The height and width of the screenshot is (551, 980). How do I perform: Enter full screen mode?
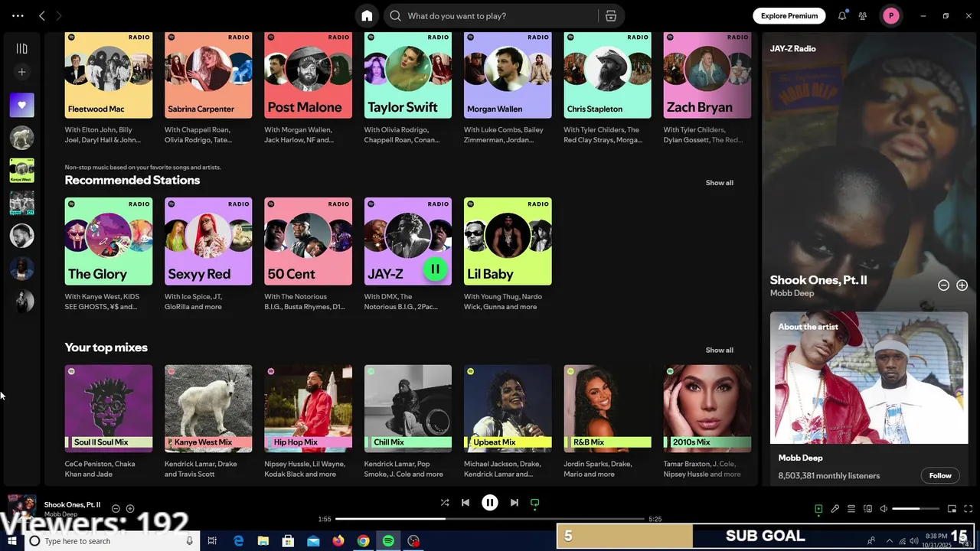pyautogui.click(x=969, y=509)
